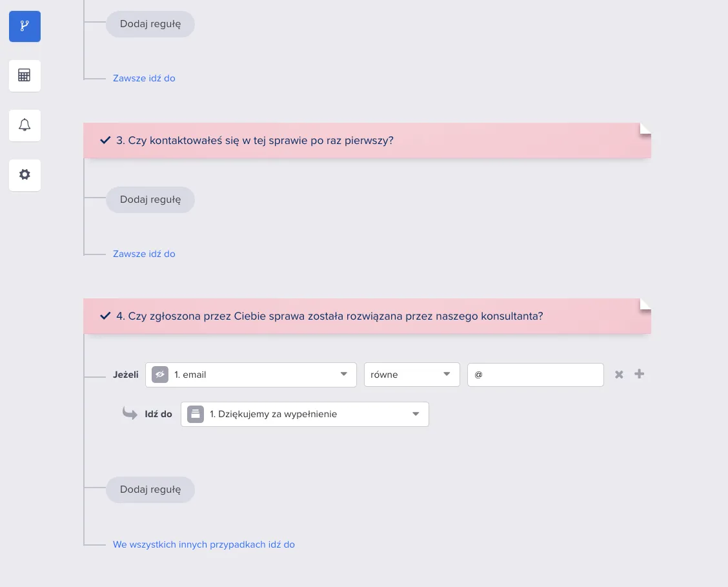Open the calculator scoring sidebar icon
The width and height of the screenshot is (728, 587).
(25, 76)
